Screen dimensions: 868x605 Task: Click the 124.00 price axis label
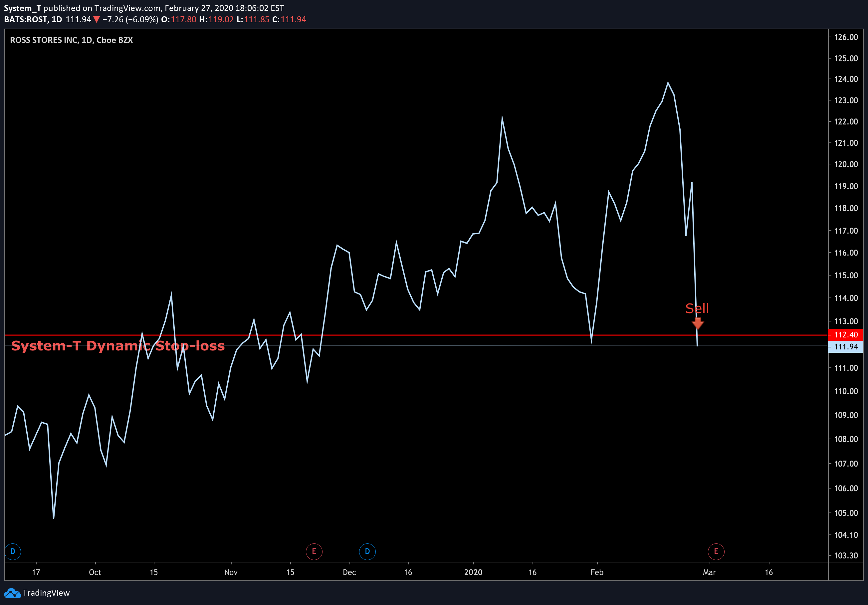(x=846, y=79)
